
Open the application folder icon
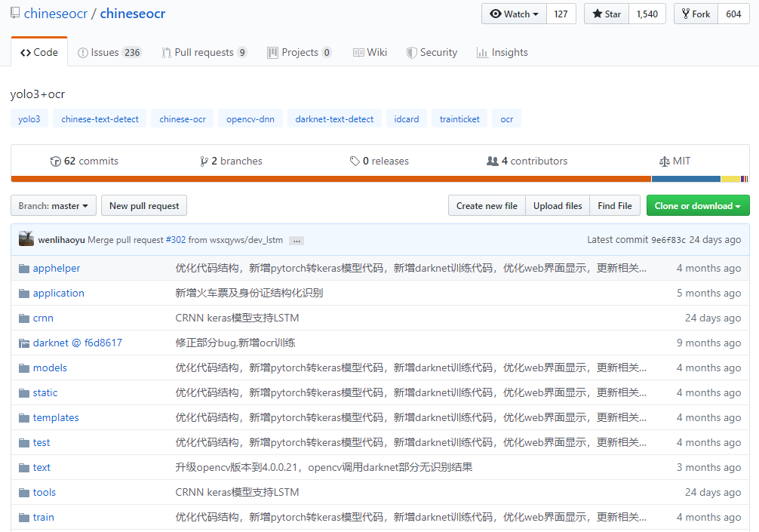click(x=23, y=294)
